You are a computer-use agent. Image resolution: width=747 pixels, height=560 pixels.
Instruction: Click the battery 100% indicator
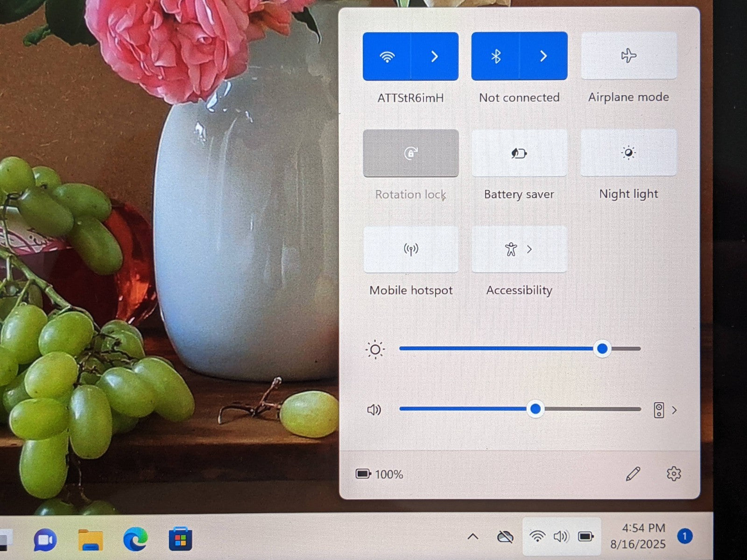380,474
